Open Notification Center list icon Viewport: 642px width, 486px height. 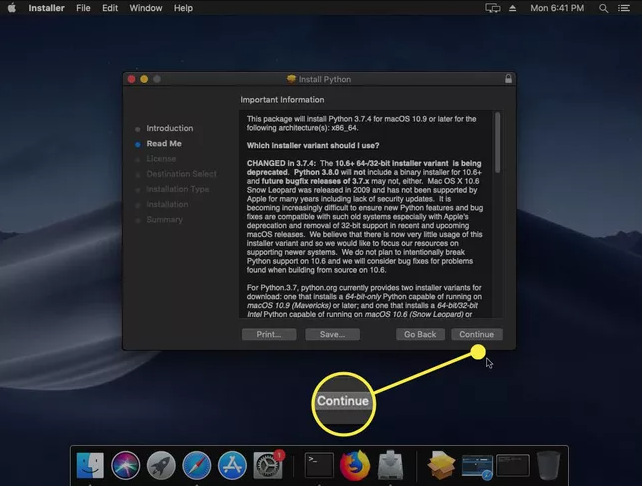[x=624, y=8]
